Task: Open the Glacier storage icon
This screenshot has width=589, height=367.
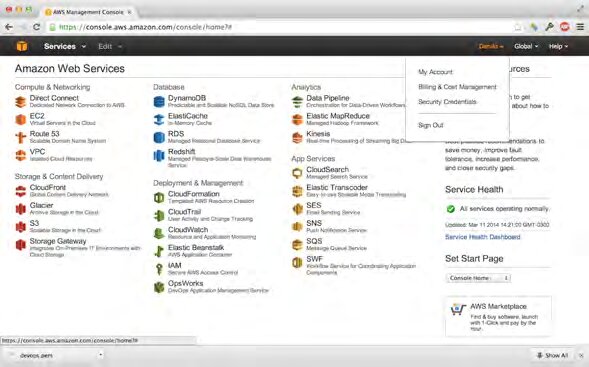Action: (x=21, y=209)
